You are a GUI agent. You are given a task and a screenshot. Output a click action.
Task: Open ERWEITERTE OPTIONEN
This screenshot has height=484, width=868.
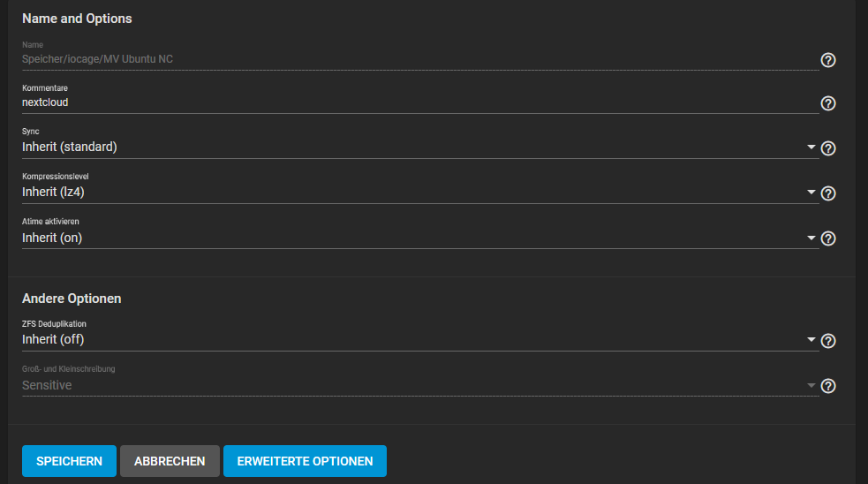305,461
